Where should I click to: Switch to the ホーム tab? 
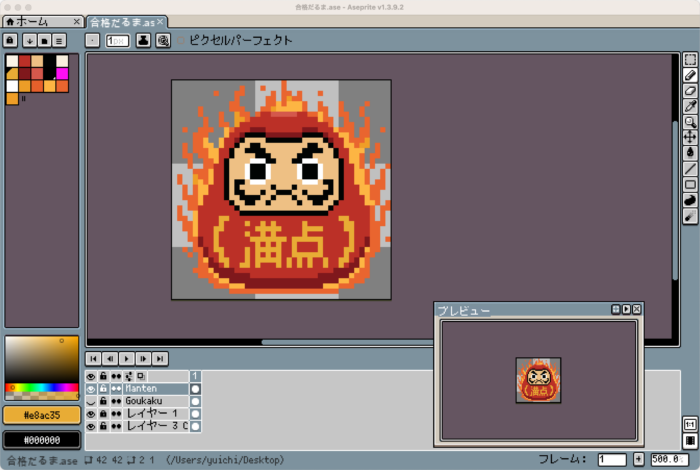[x=38, y=21]
